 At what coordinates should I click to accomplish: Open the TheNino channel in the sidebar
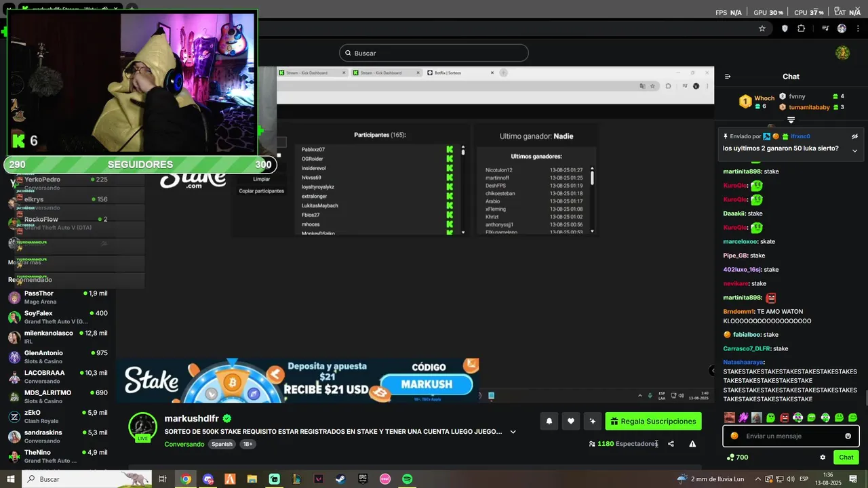click(x=58, y=456)
